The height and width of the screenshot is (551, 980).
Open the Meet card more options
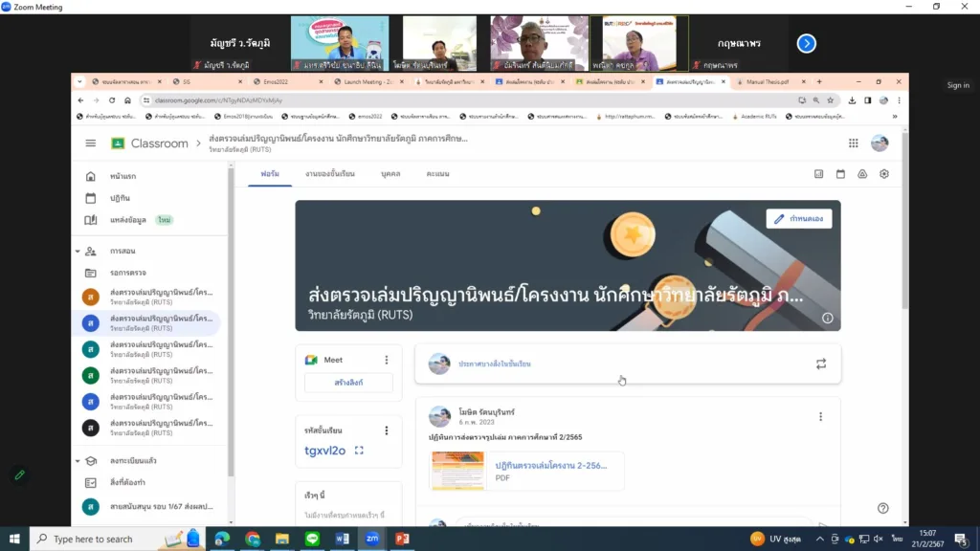coord(387,360)
